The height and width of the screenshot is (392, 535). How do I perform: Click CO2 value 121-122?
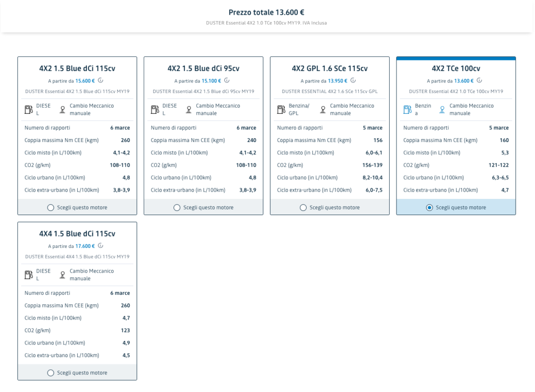(x=498, y=165)
